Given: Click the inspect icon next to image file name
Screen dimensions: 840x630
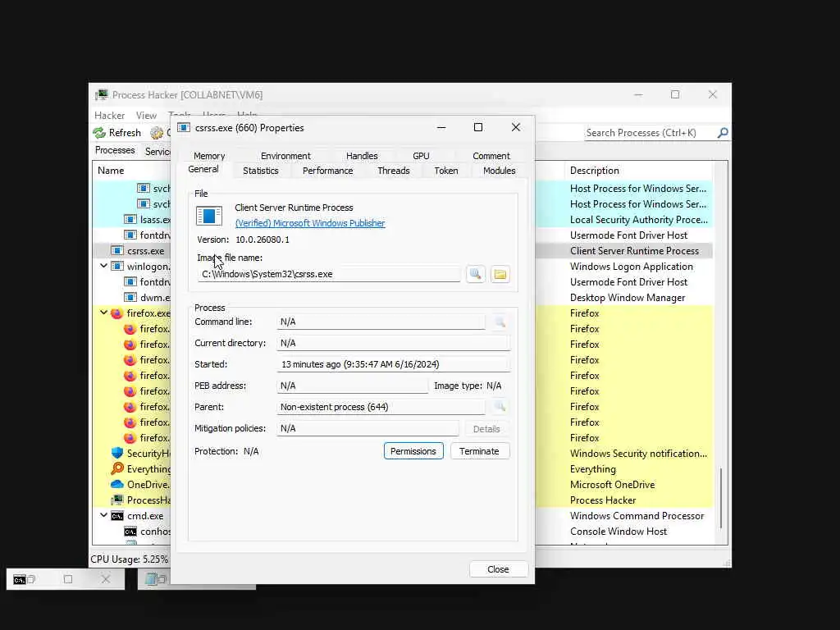Looking at the screenshot, I should (x=475, y=274).
